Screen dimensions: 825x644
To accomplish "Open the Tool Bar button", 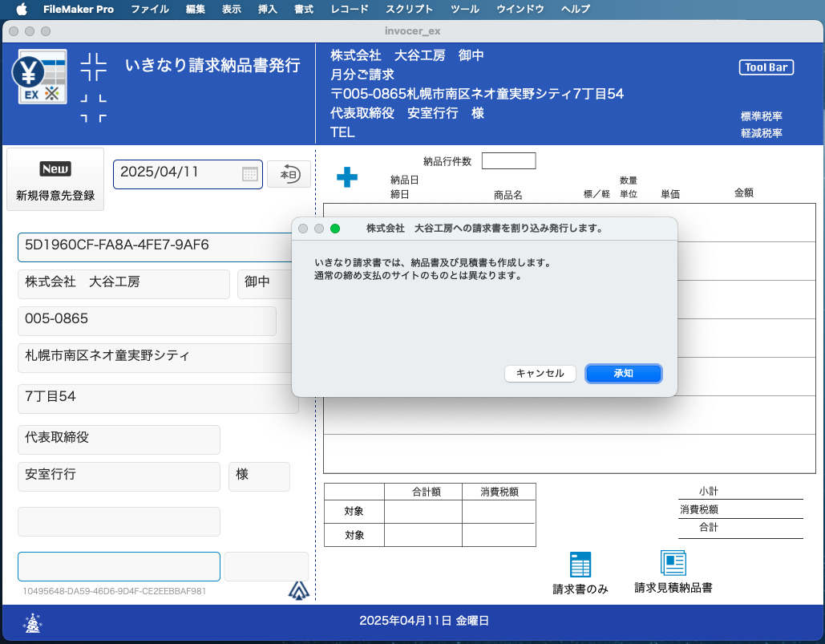I will [x=766, y=67].
